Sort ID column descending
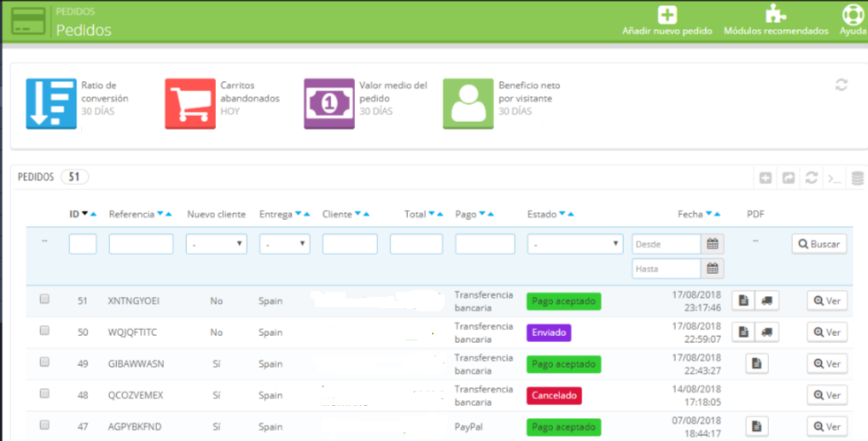The image size is (868, 441). 84,213
